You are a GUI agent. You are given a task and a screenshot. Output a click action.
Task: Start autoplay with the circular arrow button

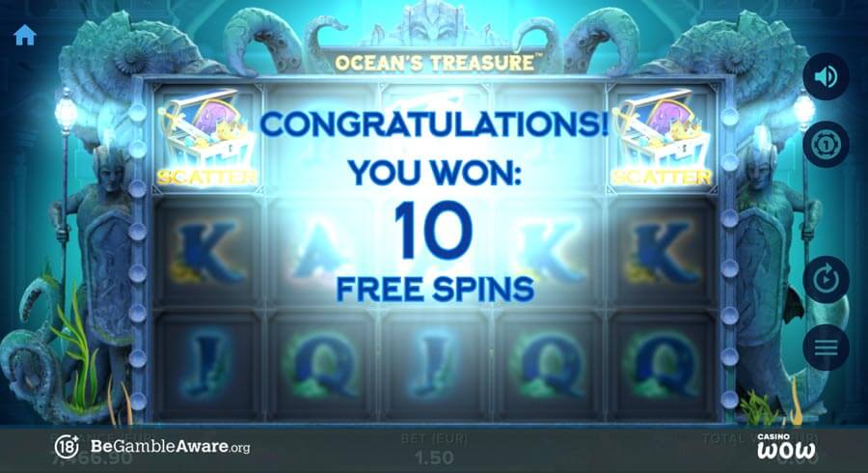826,280
